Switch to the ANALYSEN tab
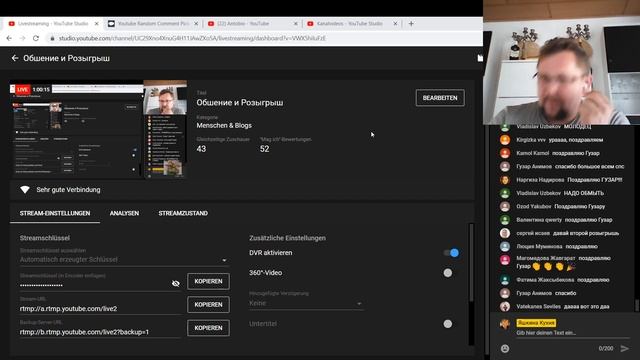 [x=124, y=213]
